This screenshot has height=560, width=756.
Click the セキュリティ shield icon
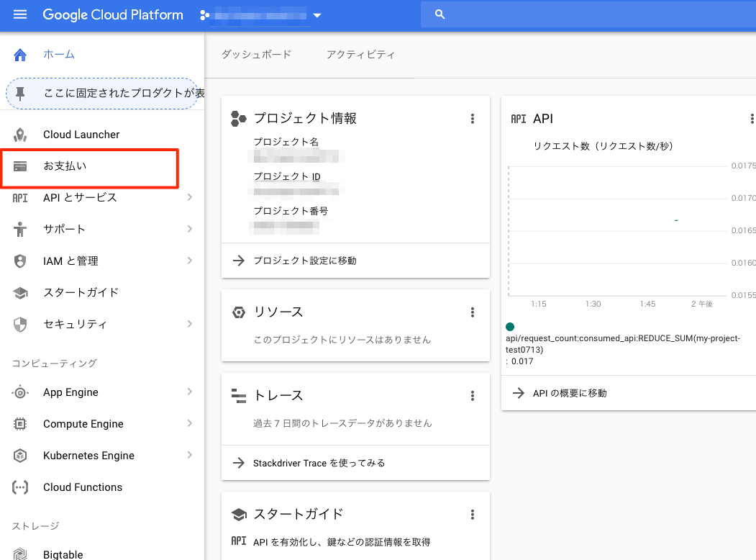(x=19, y=324)
